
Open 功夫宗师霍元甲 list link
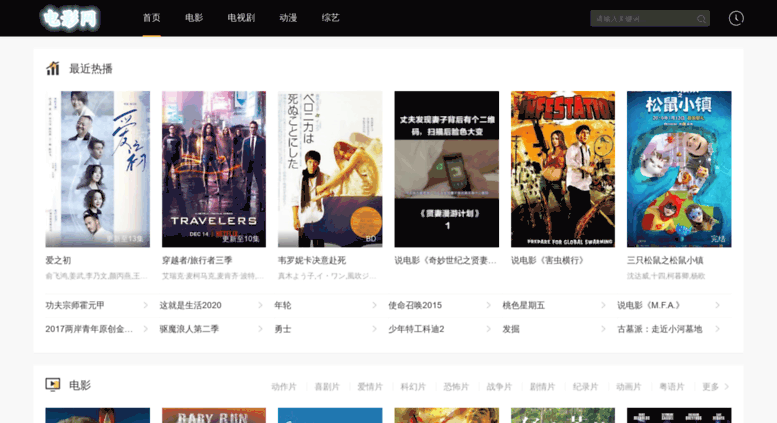(x=75, y=305)
